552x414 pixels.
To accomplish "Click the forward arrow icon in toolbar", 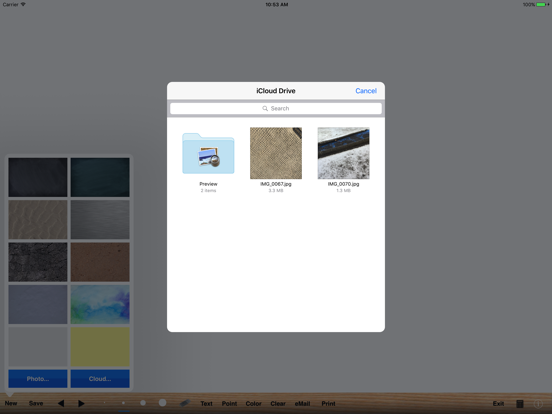I will tap(81, 403).
